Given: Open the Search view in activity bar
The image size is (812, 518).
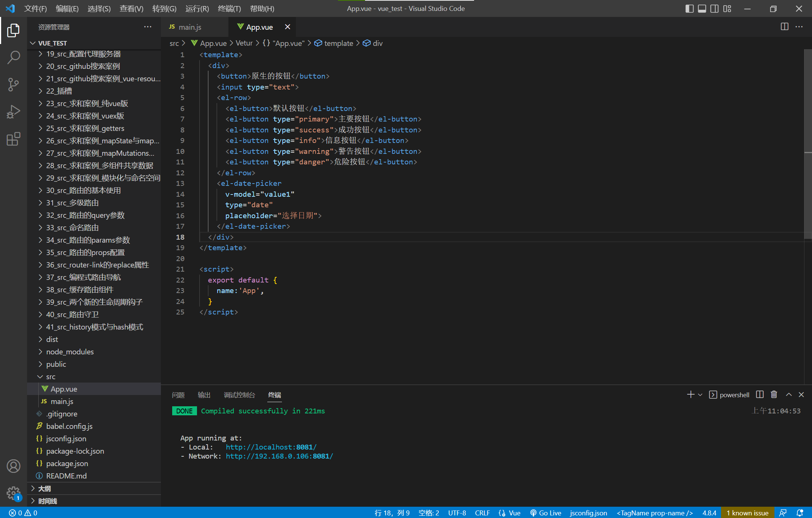Looking at the screenshot, I should (14, 58).
